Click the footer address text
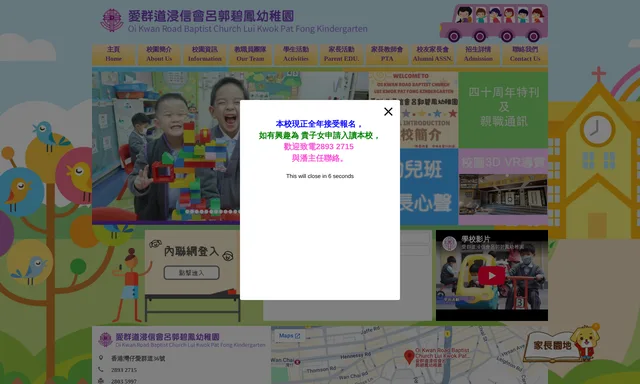Image resolution: width=640 pixels, height=384 pixels. coord(138,358)
